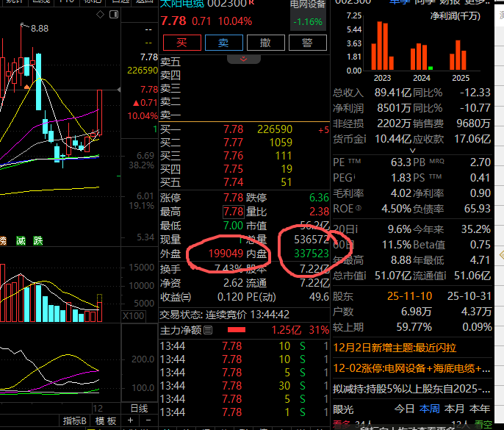Click 买二 price 7.77 row
504x430 pixels.
tap(244, 143)
